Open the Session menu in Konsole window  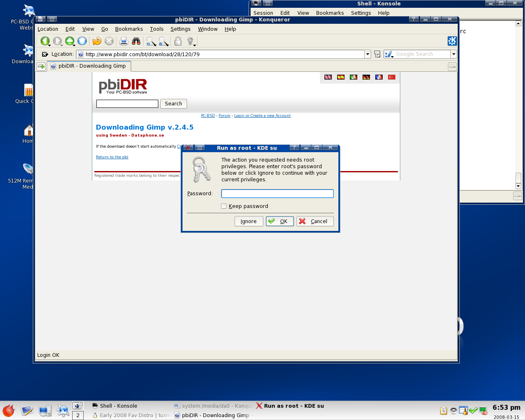point(263,13)
